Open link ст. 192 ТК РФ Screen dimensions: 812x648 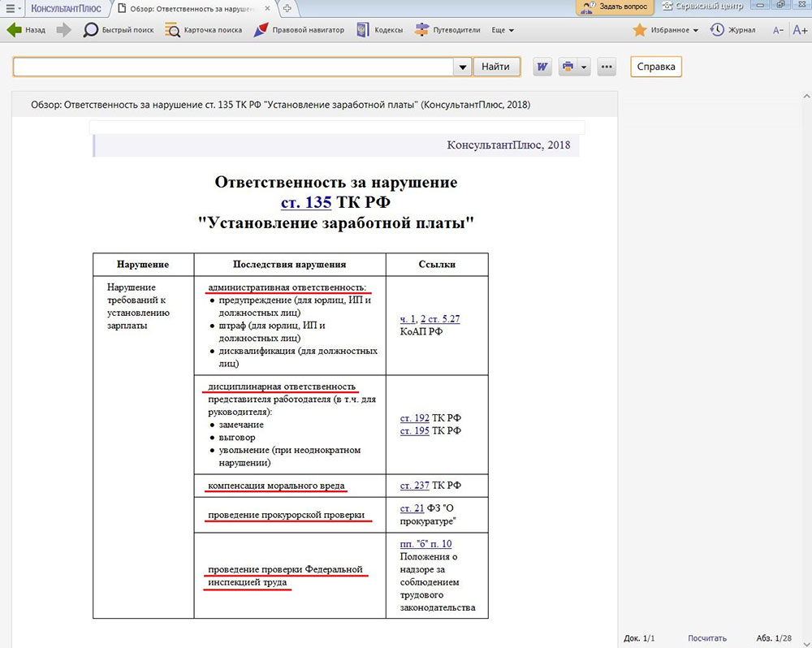click(415, 418)
